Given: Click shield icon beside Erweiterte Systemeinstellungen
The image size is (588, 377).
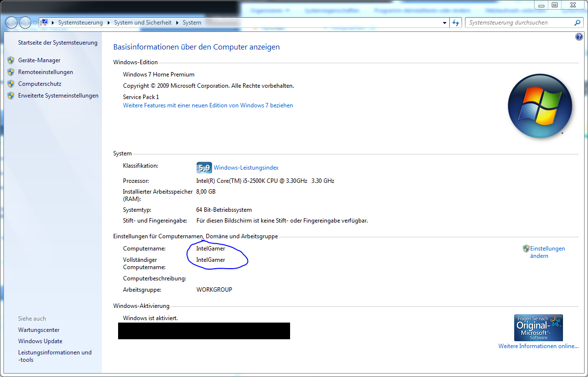Looking at the screenshot, I should [11, 96].
